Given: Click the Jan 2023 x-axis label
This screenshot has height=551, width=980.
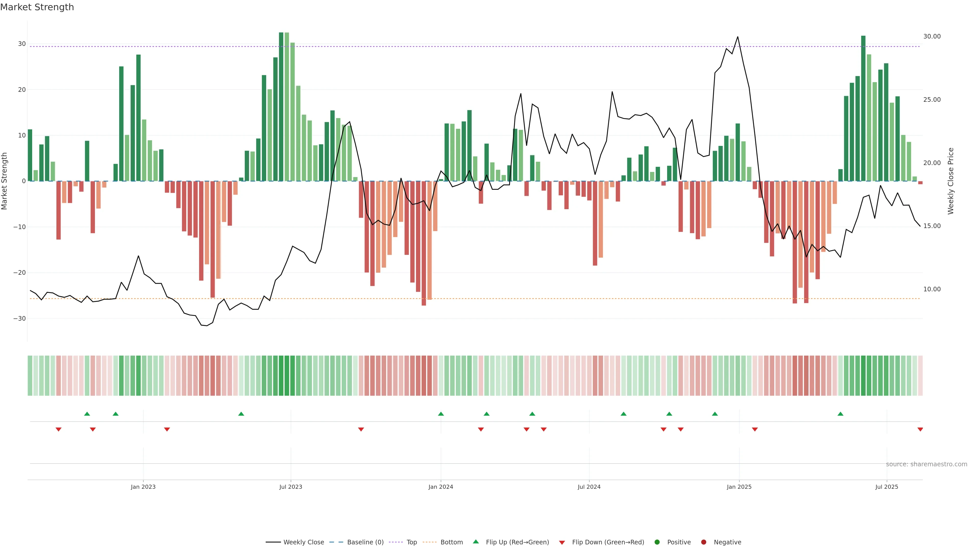Looking at the screenshot, I should [143, 487].
